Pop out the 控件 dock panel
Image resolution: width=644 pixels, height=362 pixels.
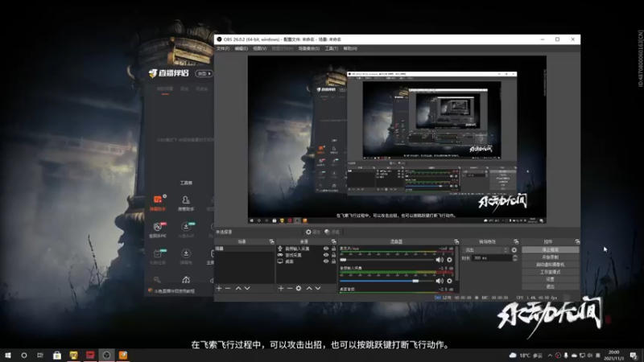[577, 242]
